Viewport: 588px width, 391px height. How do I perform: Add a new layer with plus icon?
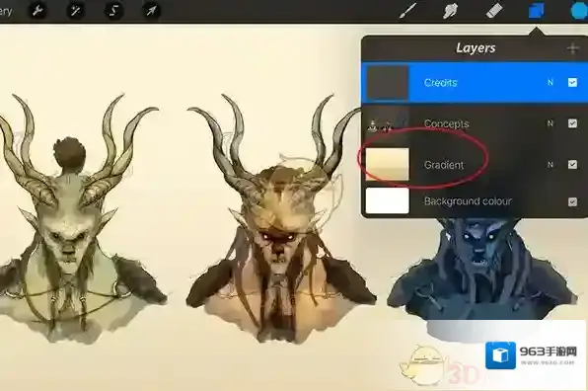572,48
